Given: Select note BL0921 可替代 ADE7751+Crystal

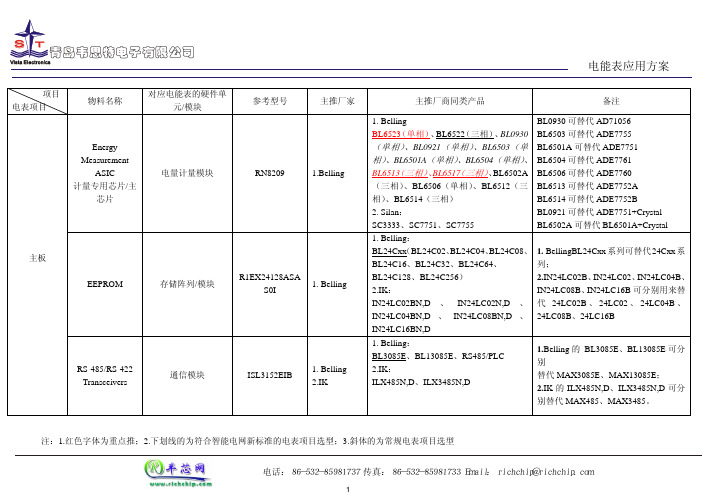Looking at the screenshot, I should pos(599,212).
